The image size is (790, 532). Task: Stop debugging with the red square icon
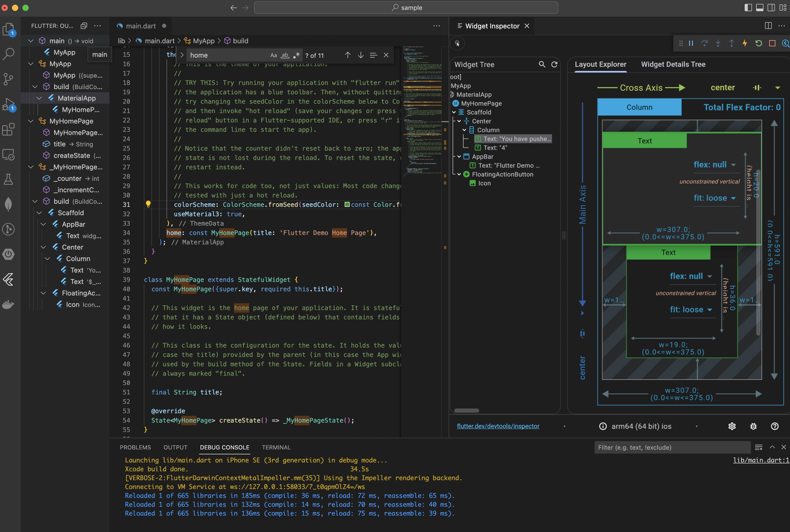772,43
